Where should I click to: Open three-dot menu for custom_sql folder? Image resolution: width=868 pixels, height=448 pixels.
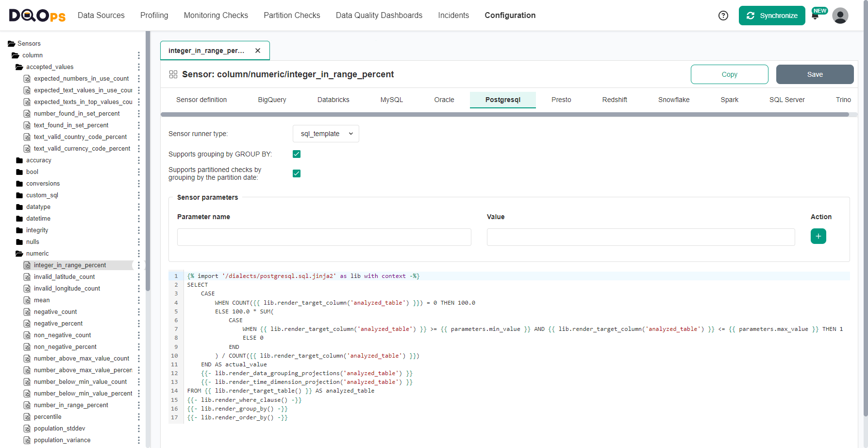(139, 195)
